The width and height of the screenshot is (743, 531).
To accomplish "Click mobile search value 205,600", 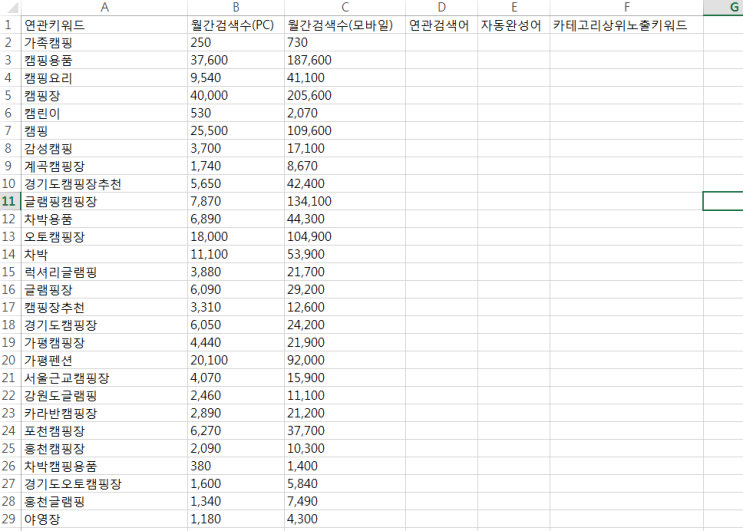I will (x=345, y=95).
